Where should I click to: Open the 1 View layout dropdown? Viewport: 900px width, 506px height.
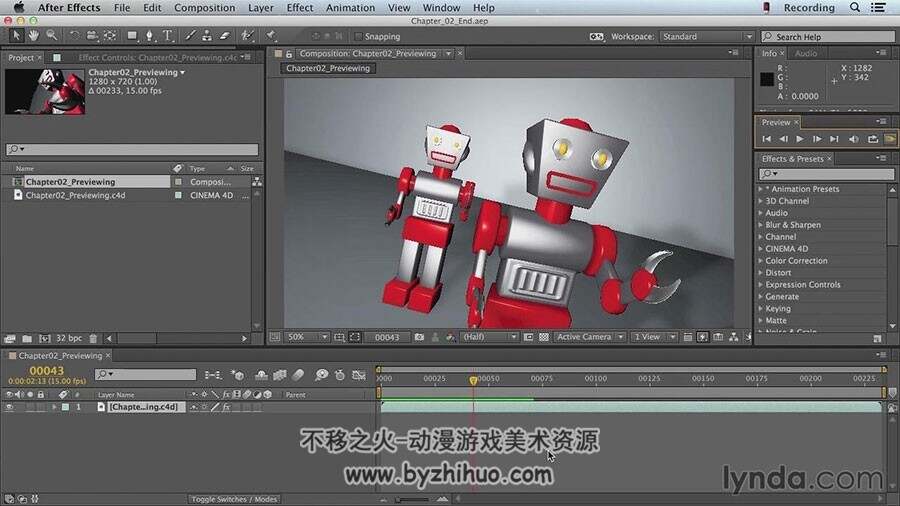click(653, 337)
